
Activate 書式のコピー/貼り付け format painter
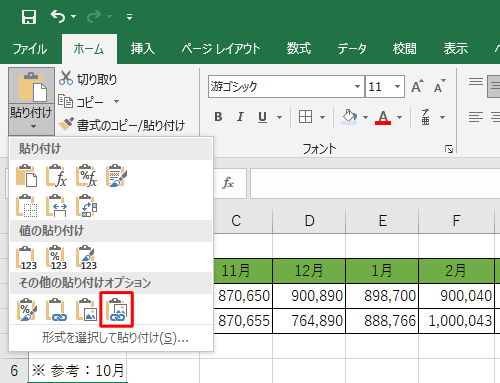(122, 125)
